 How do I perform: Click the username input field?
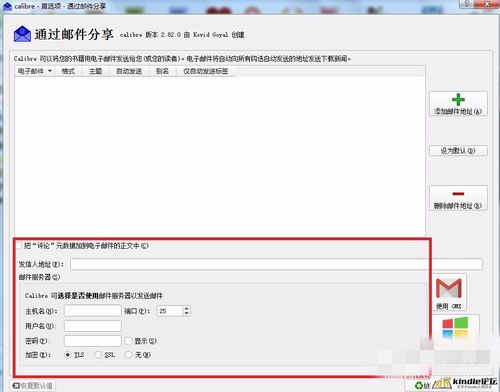click(93, 326)
